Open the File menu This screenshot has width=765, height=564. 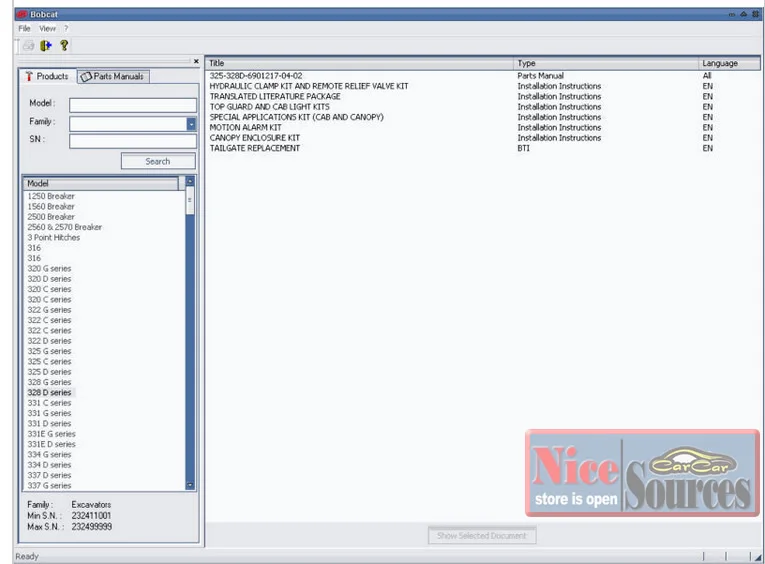point(24,29)
